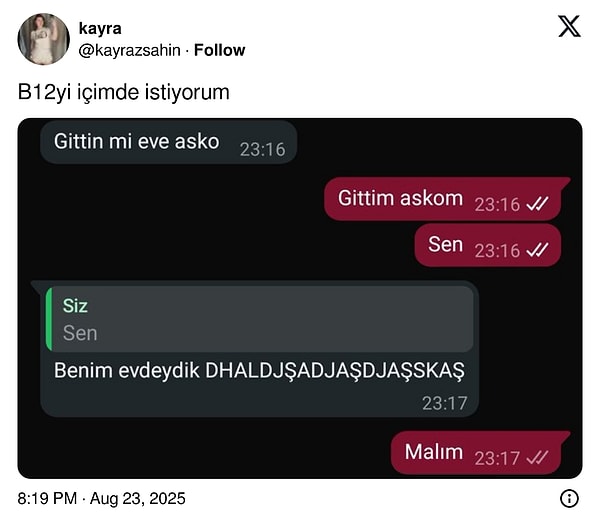Screen dimensions: 600x529
Task: Click the double checkmarks on 'Malım'
Action: 537,457
